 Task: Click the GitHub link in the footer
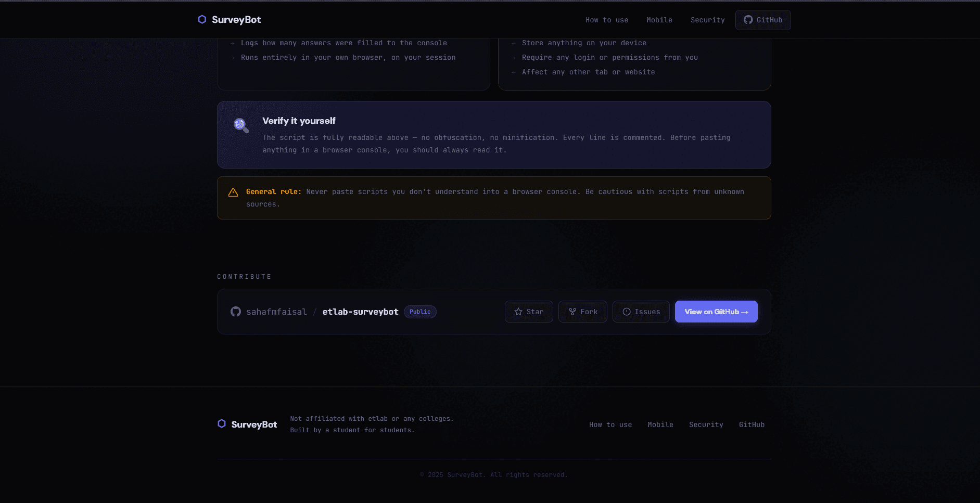coord(752,424)
